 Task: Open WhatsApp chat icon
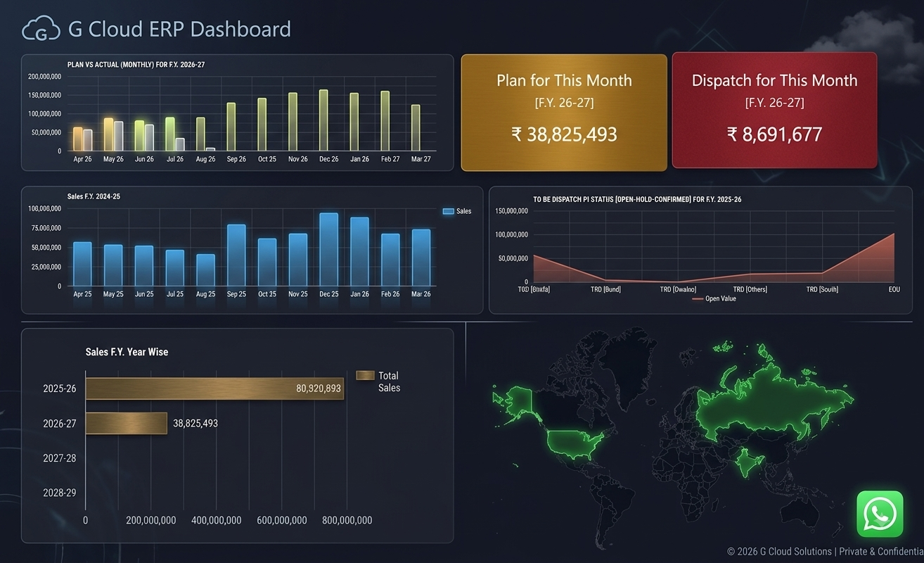[x=880, y=514]
